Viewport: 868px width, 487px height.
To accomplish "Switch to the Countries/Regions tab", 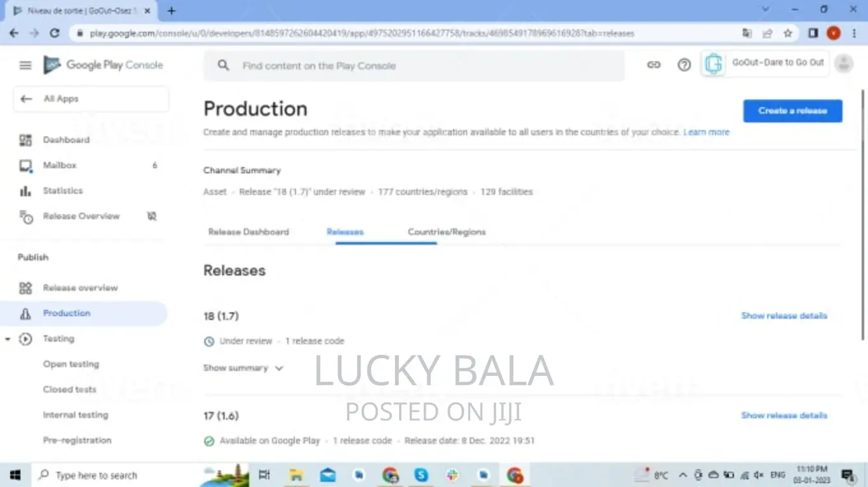I will click(x=447, y=232).
